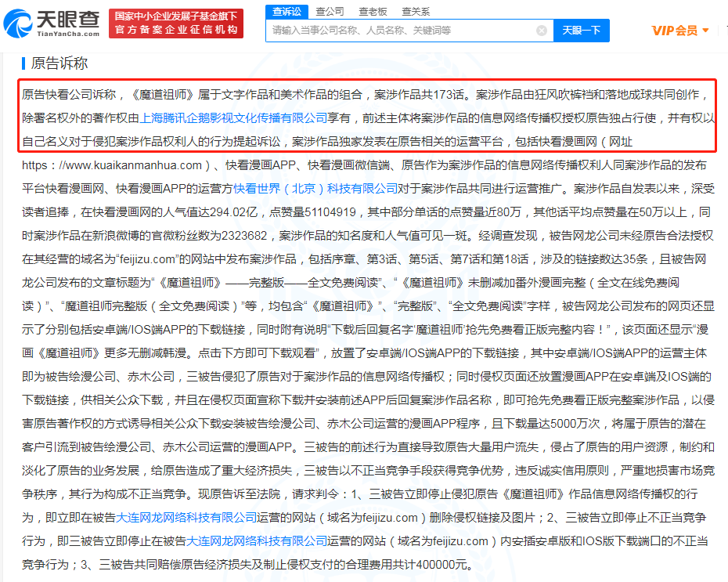Open 快看世界（北京）科技有限公司 company link

(x=315, y=189)
